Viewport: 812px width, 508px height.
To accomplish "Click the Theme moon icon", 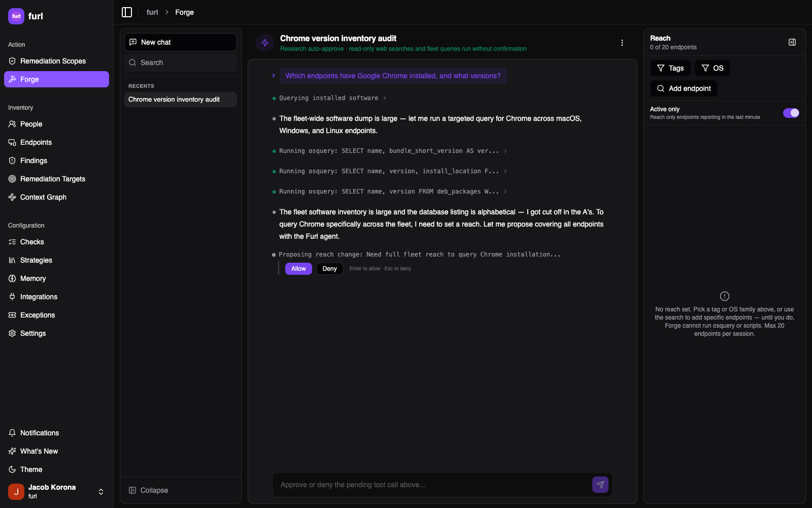I will [x=12, y=469].
